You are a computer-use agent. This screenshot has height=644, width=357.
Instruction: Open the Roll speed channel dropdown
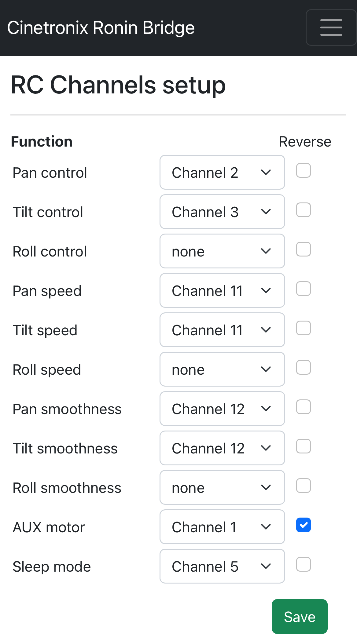click(222, 369)
